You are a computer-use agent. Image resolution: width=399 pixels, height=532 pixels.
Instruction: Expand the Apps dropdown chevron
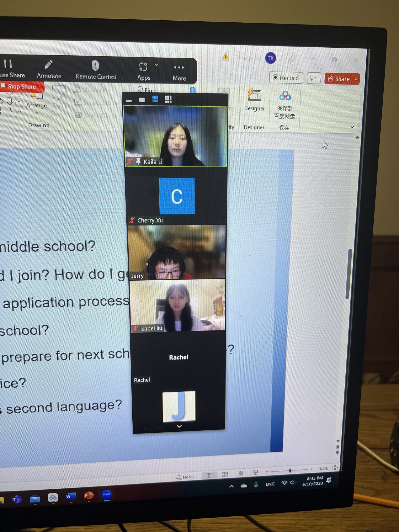(x=156, y=65)
